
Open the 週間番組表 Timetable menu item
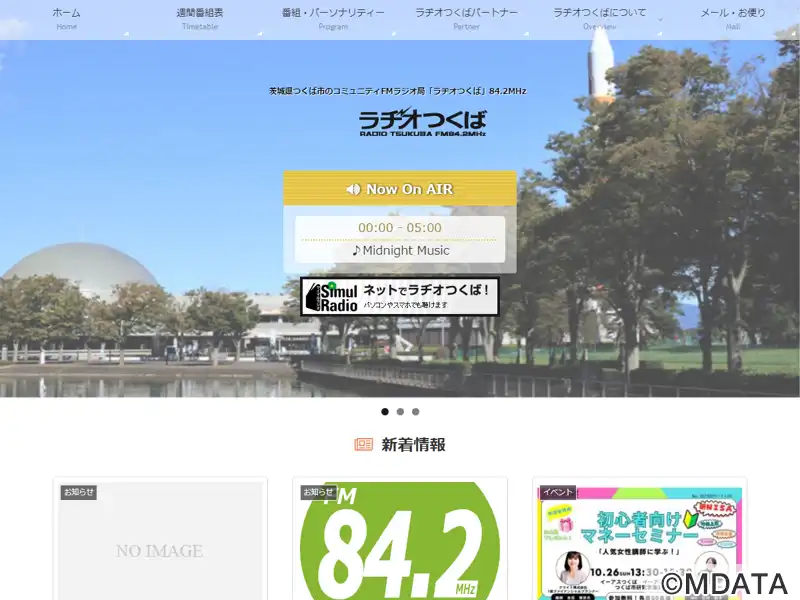click(x=199, y=19)
